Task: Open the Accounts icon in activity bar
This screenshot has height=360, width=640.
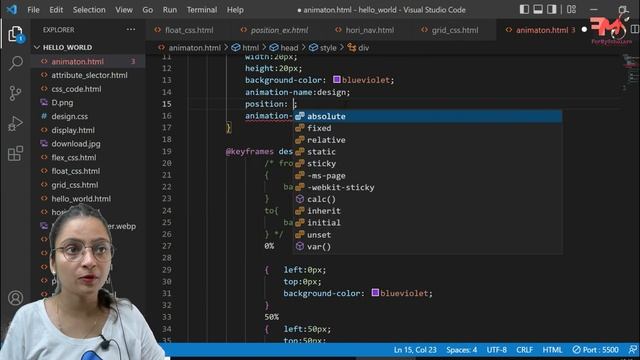Action: pos(16,298)
